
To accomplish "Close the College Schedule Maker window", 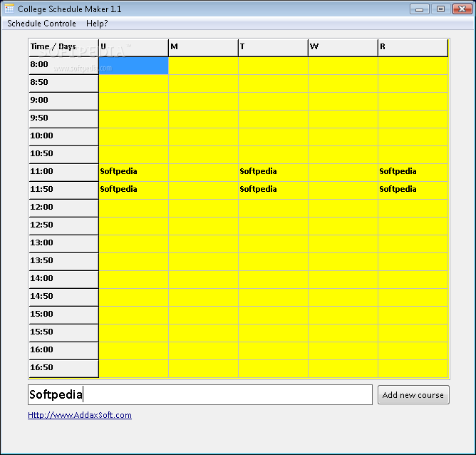I will tap(462, 9).
